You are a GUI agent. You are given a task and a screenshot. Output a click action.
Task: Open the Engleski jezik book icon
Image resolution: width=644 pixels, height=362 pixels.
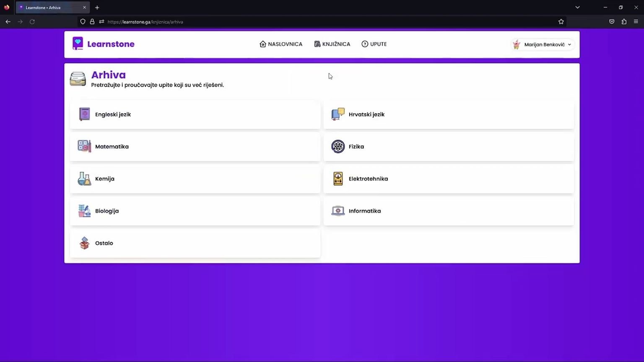click(84, 114)
